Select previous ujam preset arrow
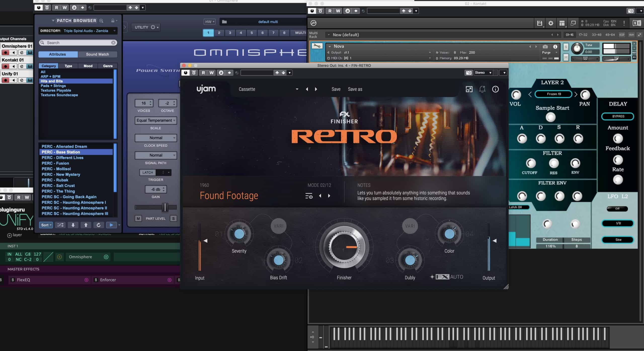This screenshot has width=644, height=351. tap(307, 89)
